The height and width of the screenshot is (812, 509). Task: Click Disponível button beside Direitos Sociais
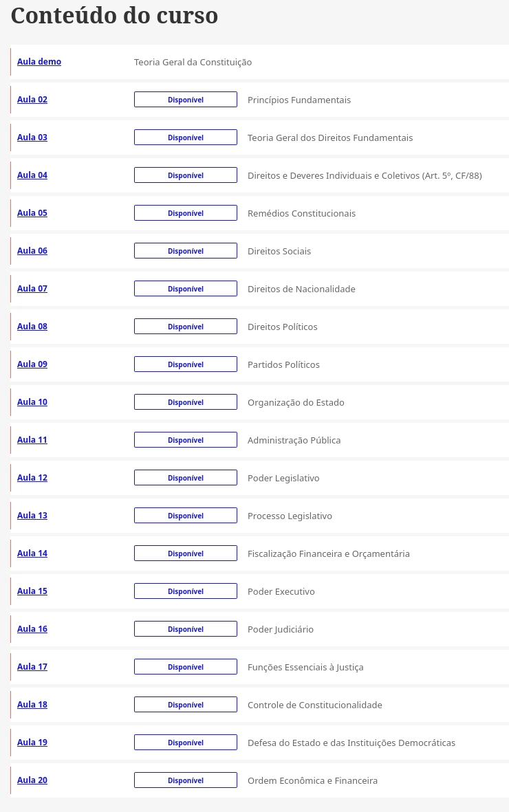[186, 251]
